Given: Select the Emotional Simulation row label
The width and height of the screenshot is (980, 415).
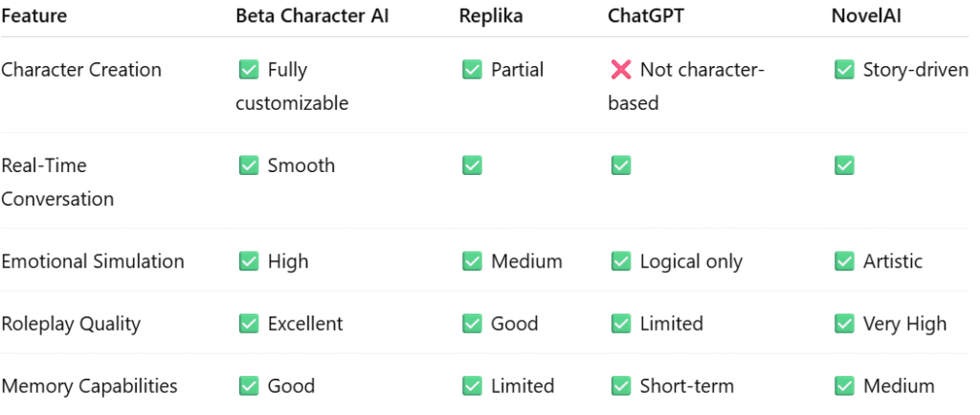Looking at the screenshot, I should click(93, 261).
